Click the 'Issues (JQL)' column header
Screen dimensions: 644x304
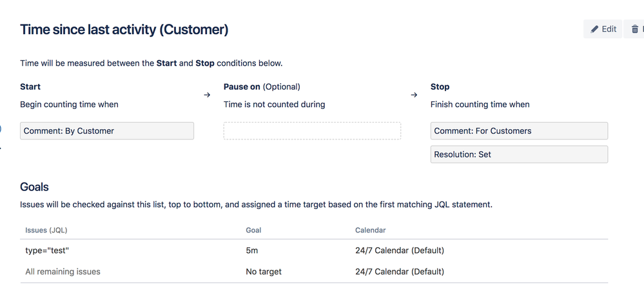point(46,230)
